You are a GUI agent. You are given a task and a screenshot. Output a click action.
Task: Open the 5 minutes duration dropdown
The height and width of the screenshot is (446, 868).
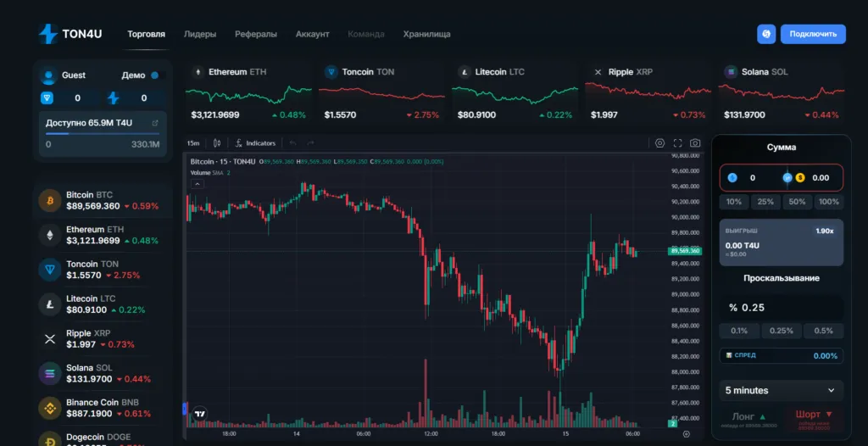(781, 391)
